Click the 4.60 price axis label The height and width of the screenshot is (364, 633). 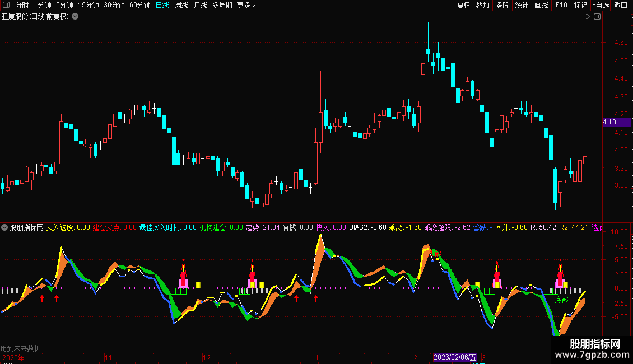621,43
